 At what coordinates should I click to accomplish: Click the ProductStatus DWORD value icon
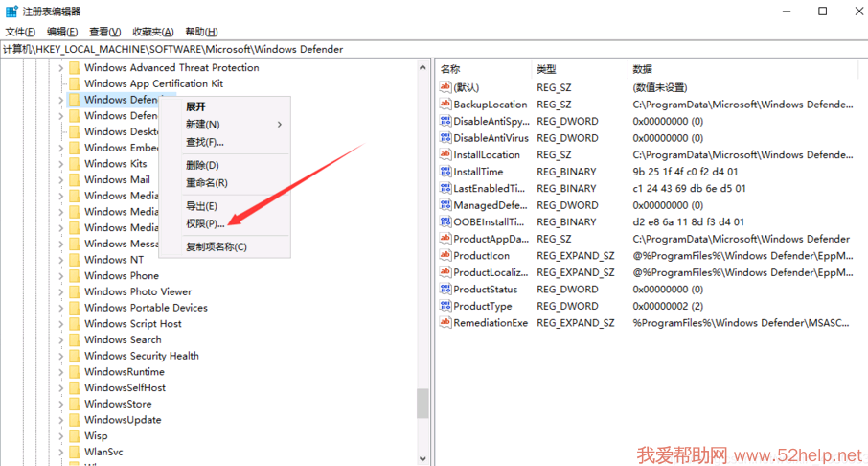coord(445,290)
